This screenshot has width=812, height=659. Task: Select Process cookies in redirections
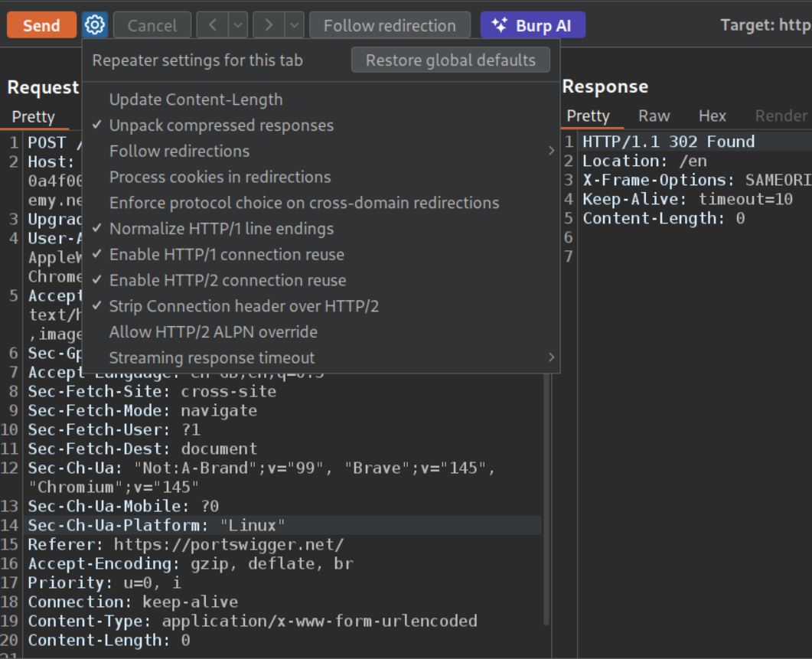(220, 177)
